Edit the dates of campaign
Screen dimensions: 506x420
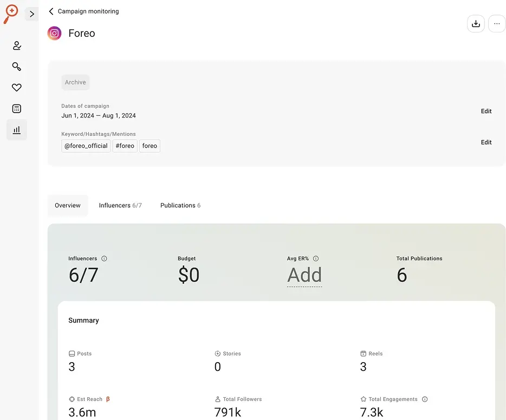pyautogui.click(x=486, y=111)
